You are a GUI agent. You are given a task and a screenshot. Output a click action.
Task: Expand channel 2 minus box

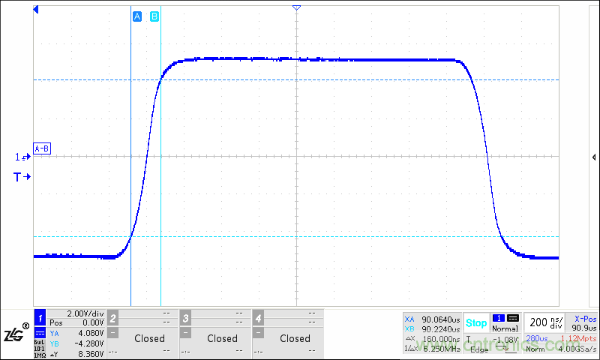point(112,333)
